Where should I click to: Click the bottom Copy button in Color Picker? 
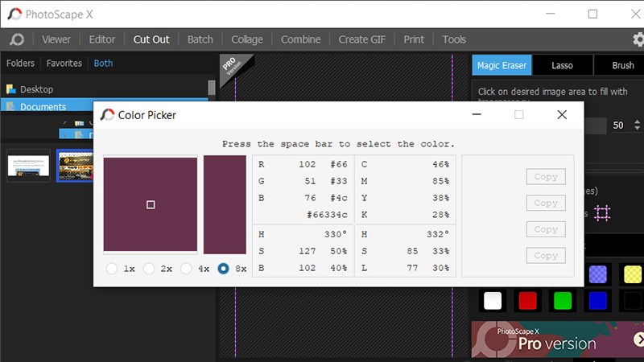[x=546, y=256]
